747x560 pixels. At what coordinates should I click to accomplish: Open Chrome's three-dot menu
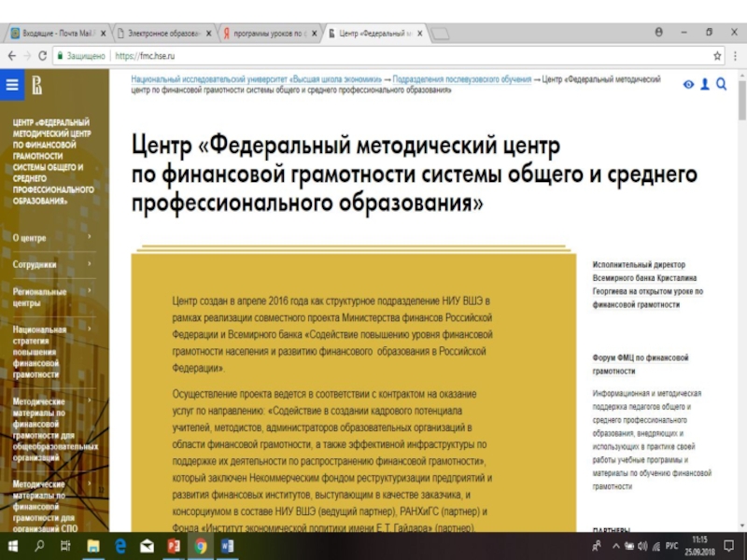[x=735, y=56]
